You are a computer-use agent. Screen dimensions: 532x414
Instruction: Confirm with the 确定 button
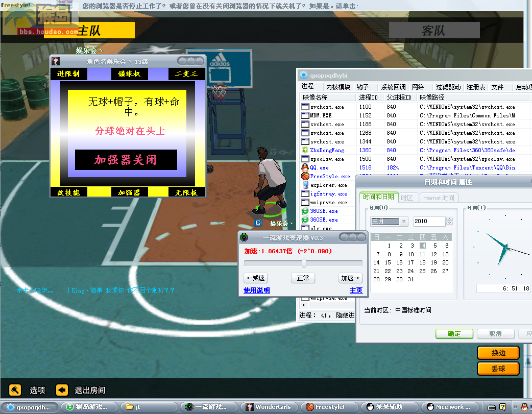pos(454,334)
